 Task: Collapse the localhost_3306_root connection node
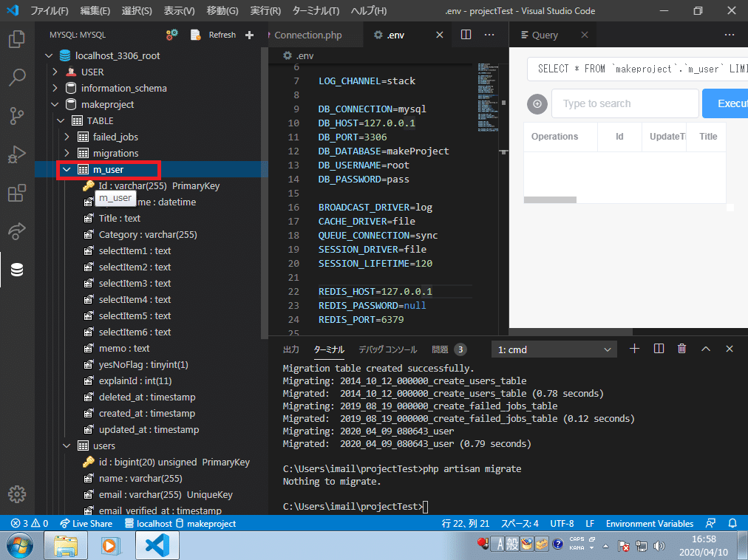tap(49, 56)
